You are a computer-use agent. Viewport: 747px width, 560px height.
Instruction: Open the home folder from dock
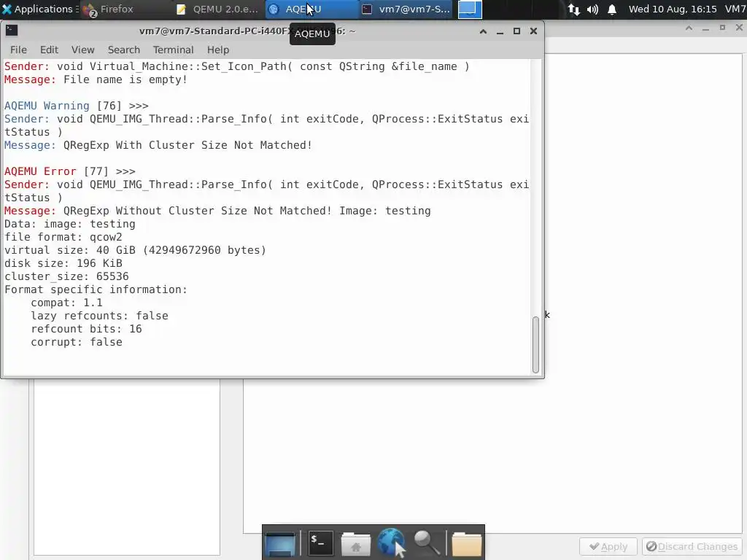point(356,543)
